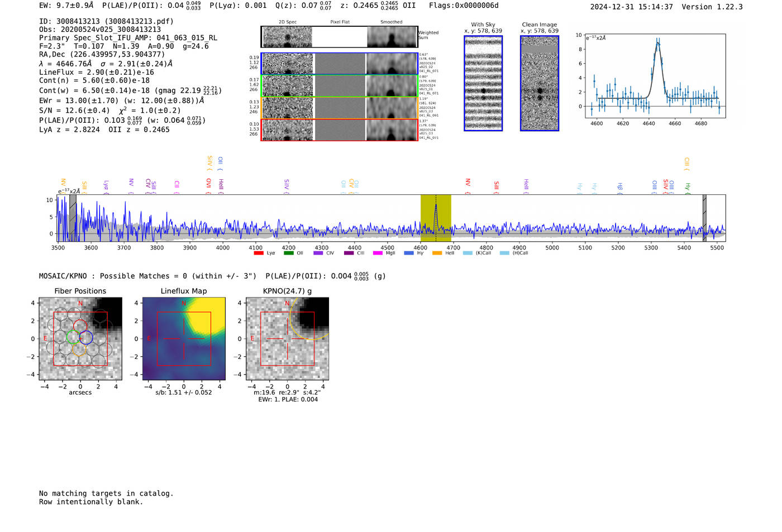
Task: Click the 'MOSAIC/KPNO : Possible Matches' line
Action: [x=212, y=276]
